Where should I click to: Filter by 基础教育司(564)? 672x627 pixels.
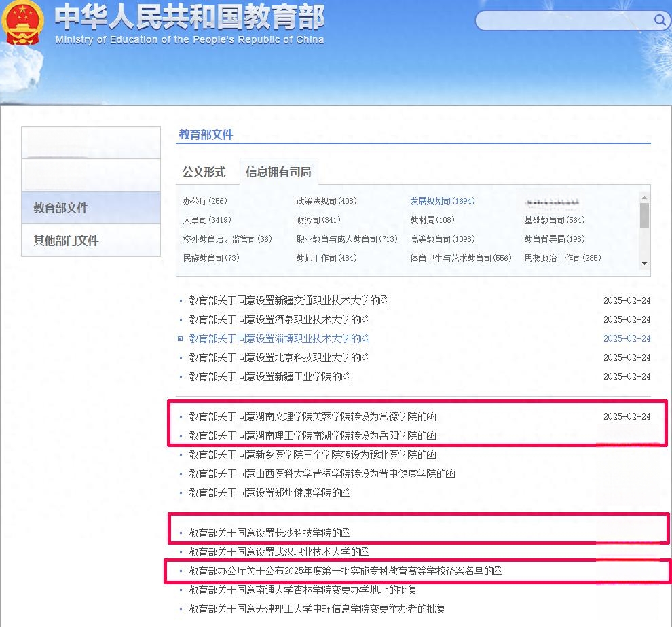click(555, 220)
